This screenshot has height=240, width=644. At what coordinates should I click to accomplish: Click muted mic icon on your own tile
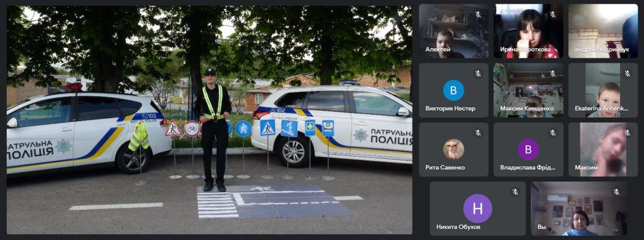click(616, 192)
